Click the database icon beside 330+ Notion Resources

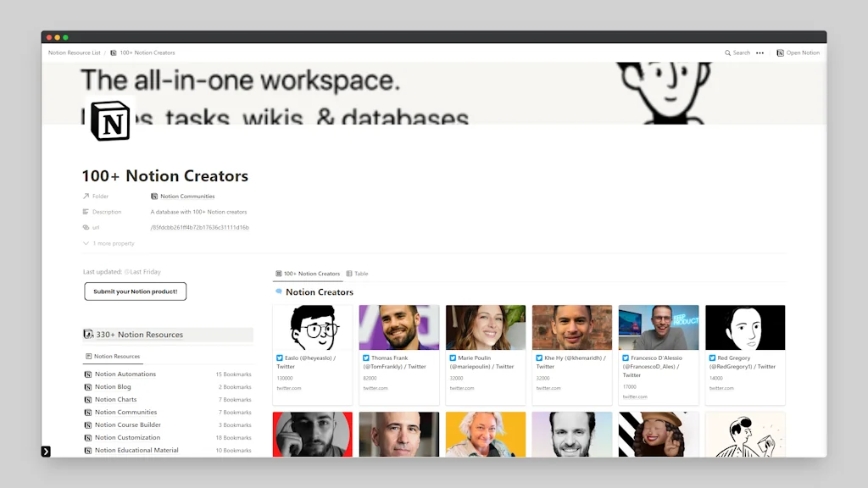(x=91, y=334)
